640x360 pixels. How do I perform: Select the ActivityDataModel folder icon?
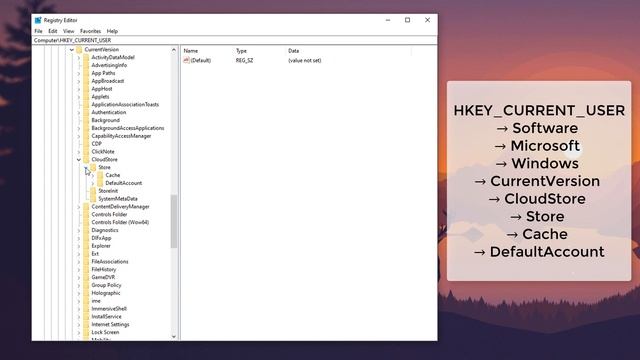pyautogui.click(x=86, y=58)
